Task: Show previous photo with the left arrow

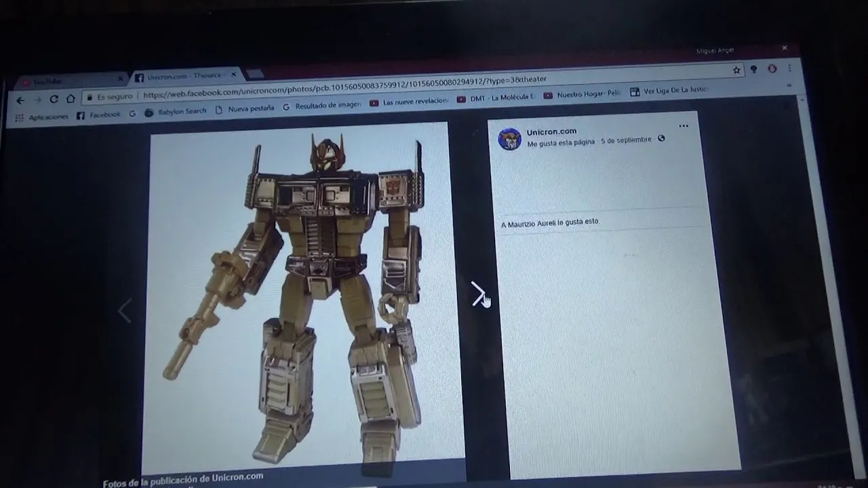Action: point(125,311)
